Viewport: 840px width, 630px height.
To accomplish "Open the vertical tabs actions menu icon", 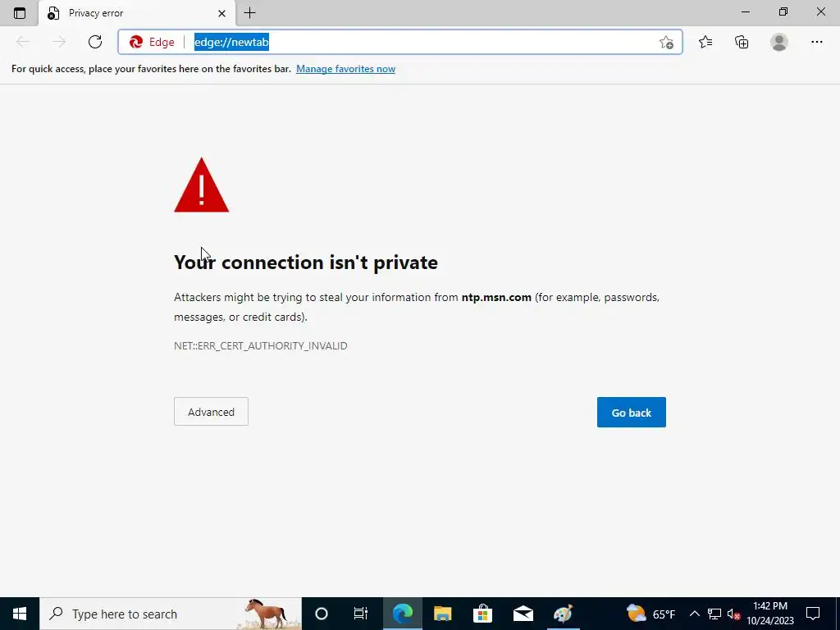I will tap(20, 13).
